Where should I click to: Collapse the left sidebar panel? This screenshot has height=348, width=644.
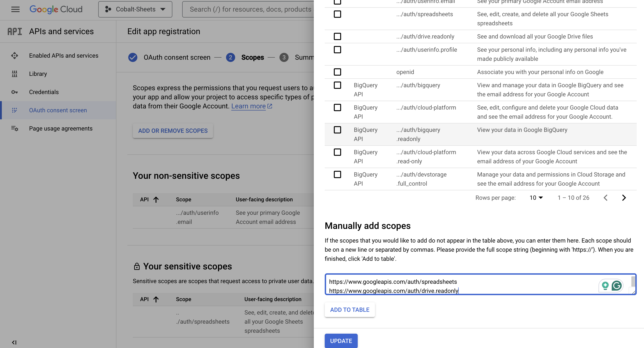[x=14, y=342]
